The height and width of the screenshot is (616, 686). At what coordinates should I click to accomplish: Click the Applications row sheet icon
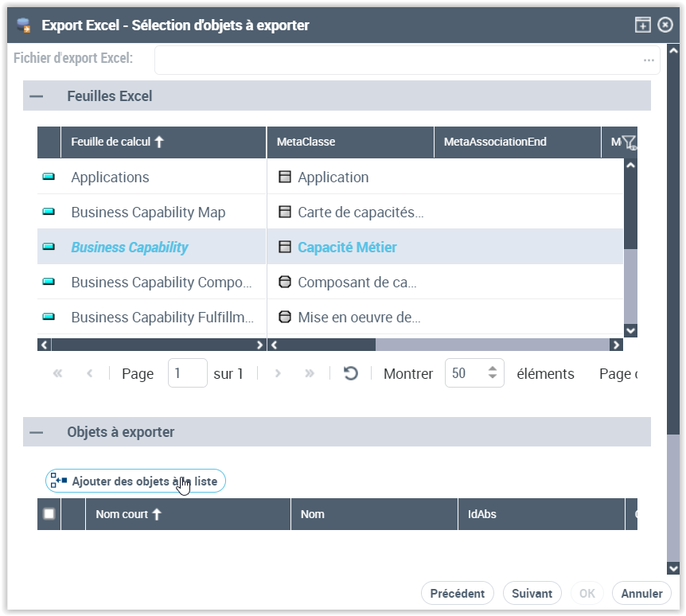49,177
